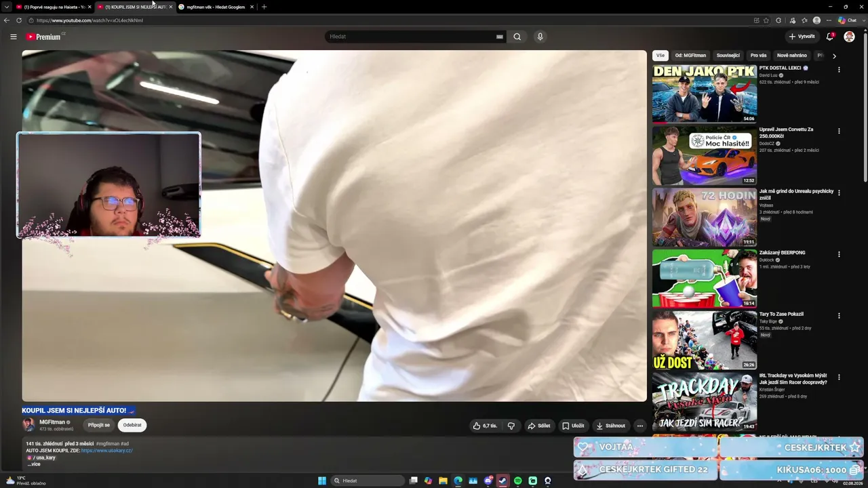Select the Související filter chip
This screenshot has width=868, height=488.
[x=728, y=56]
